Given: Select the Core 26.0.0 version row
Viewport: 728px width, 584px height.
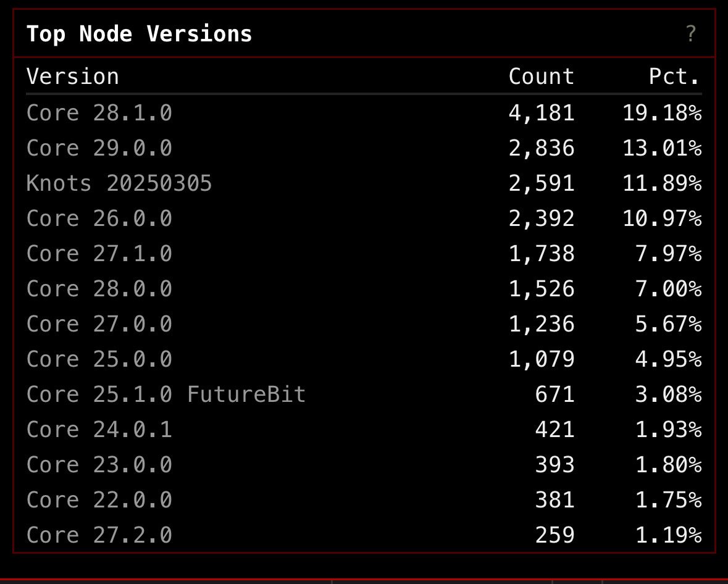Looking at the screenshot, I should pyautogui.click(x=364, y=218).
